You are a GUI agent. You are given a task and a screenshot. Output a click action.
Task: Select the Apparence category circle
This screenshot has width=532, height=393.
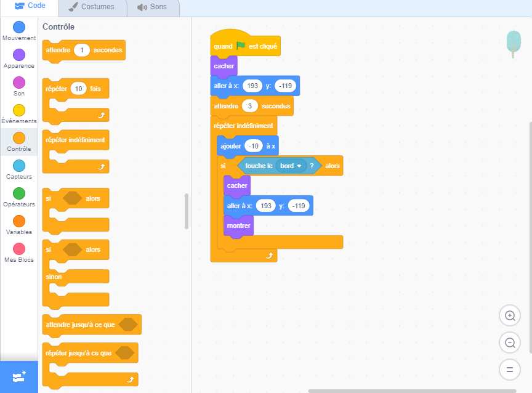[19, 55]
